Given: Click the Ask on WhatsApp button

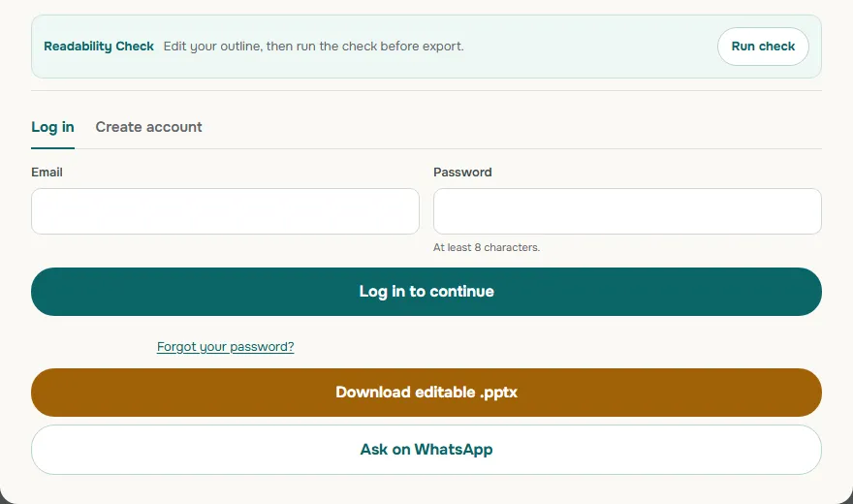Looking at the screenshot, I should pos(426,450).
